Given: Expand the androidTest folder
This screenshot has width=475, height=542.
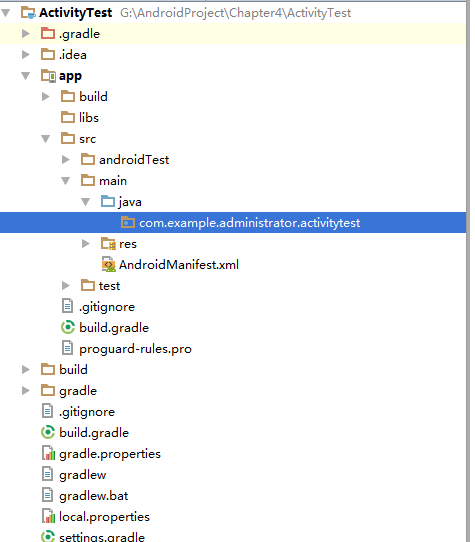Looking at the screenshot, I should pyautogui.click(x=66, y=160).
